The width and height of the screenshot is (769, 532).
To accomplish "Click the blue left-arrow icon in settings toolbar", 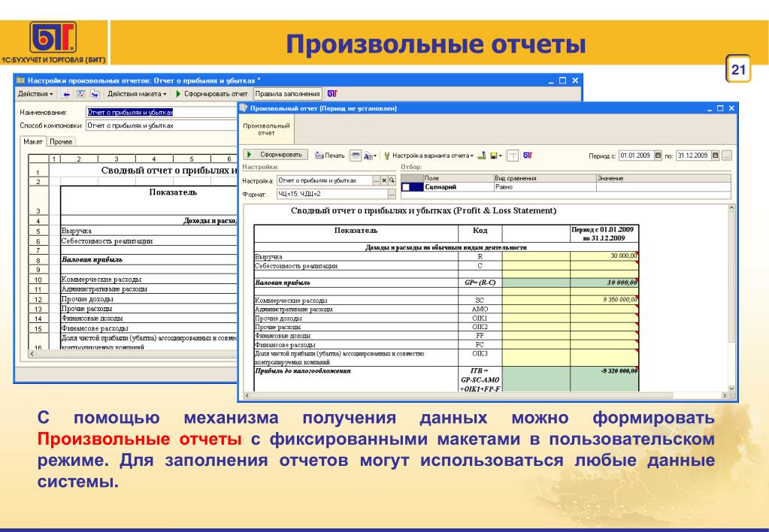I will click(x=65, y=94).
